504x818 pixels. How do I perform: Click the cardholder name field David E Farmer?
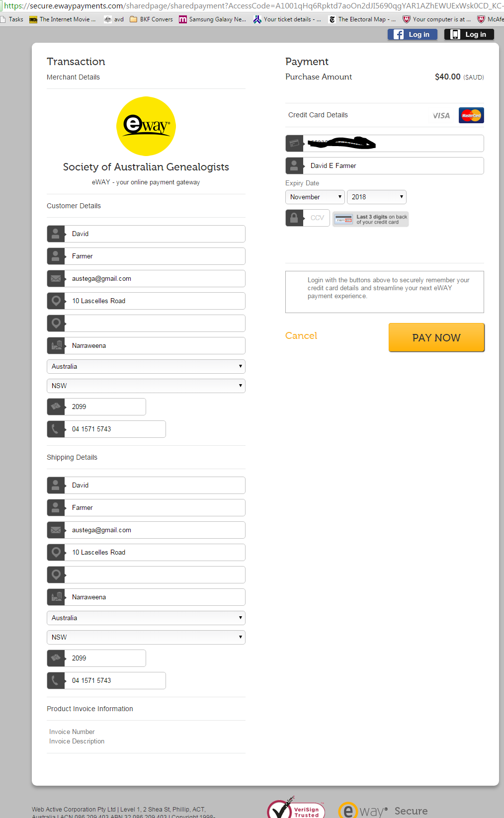click(393, 166)
